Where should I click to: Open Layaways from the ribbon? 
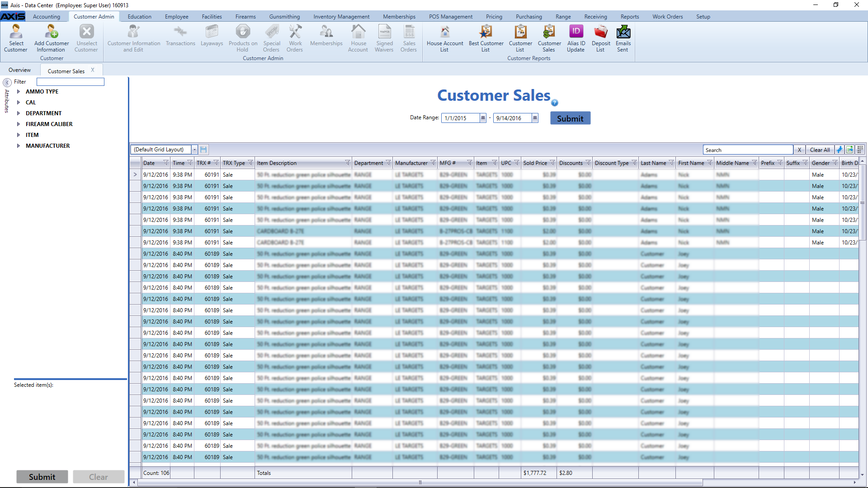tap(212, 35)
